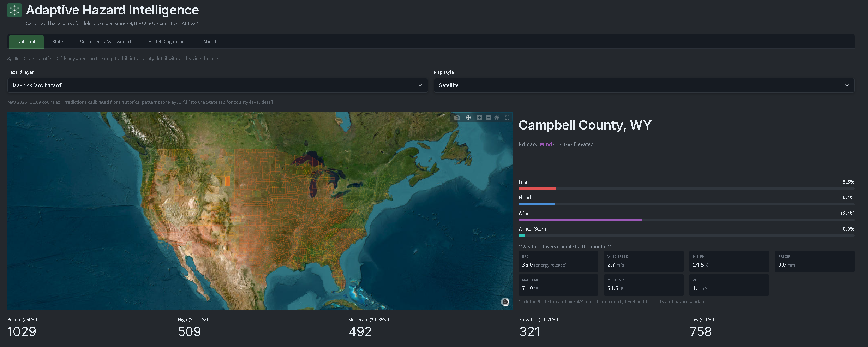Click the Min Temp 34.6 °F card
This screenshot has height=347, width=868.
tap(643, 285)
